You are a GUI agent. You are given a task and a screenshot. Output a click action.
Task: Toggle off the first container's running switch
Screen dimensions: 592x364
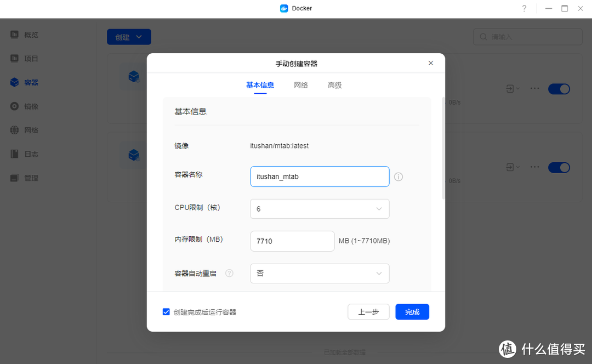559,88
